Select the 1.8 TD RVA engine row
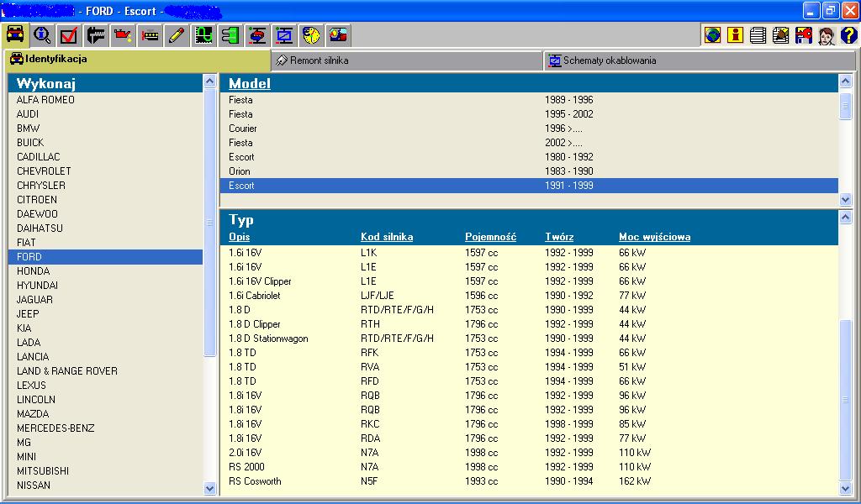This screenshot has height=504, width=861. coord(529,367)
